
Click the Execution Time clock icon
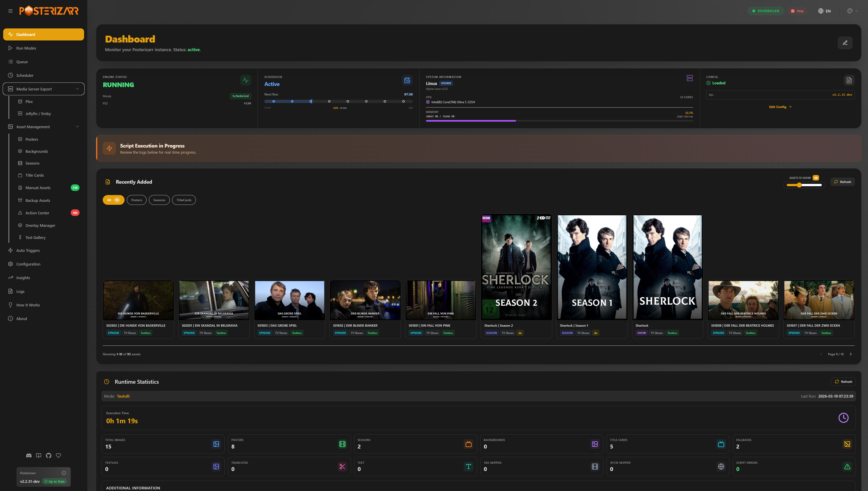click(x=843, y=418)
